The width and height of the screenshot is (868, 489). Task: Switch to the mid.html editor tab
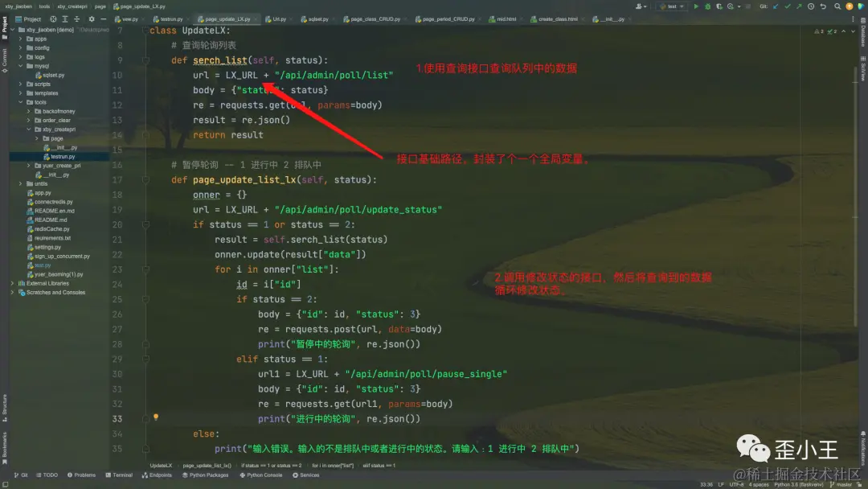506,18
